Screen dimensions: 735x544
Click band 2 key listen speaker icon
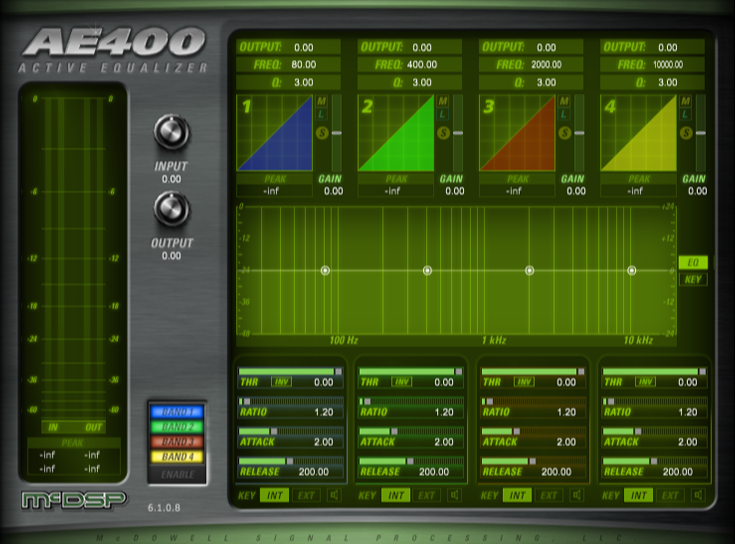point(455,495)
